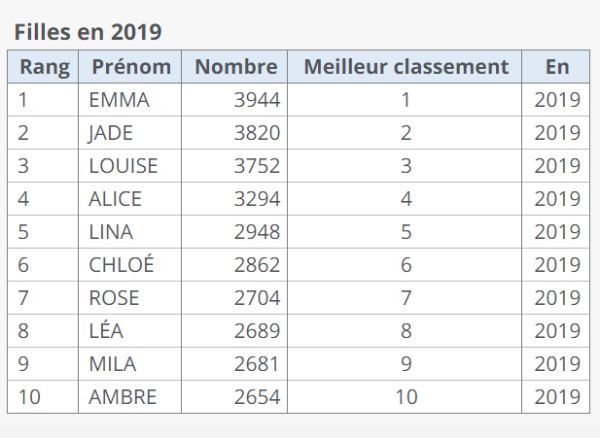Select the LOUISE name cell
The height and width of the screenshot is (438, 600).
[x=123, y=166]
